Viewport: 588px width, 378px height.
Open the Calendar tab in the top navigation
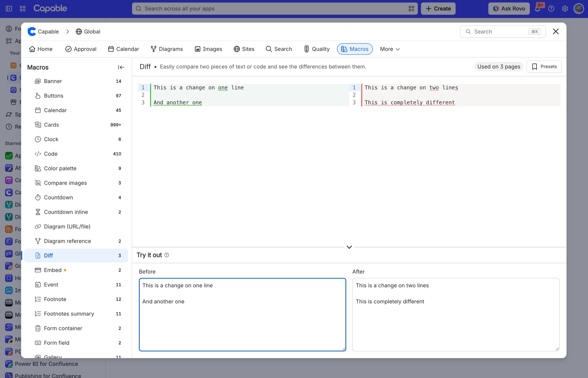point(123,49)
